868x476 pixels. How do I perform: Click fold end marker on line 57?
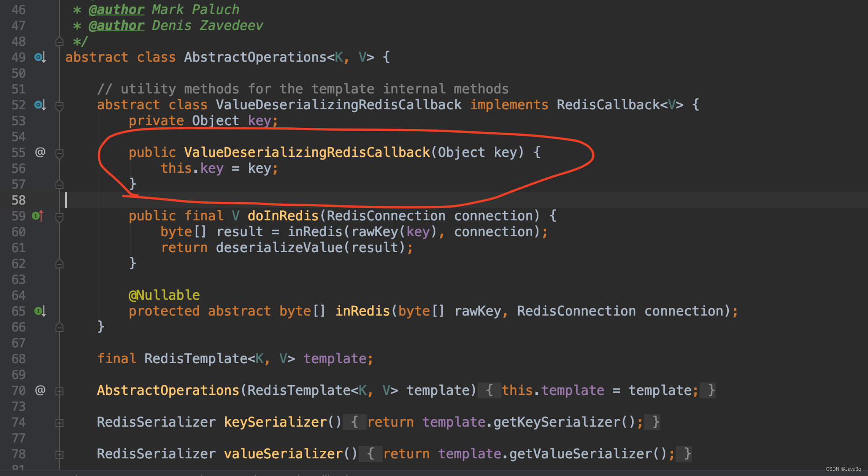[x=59, y=184]
